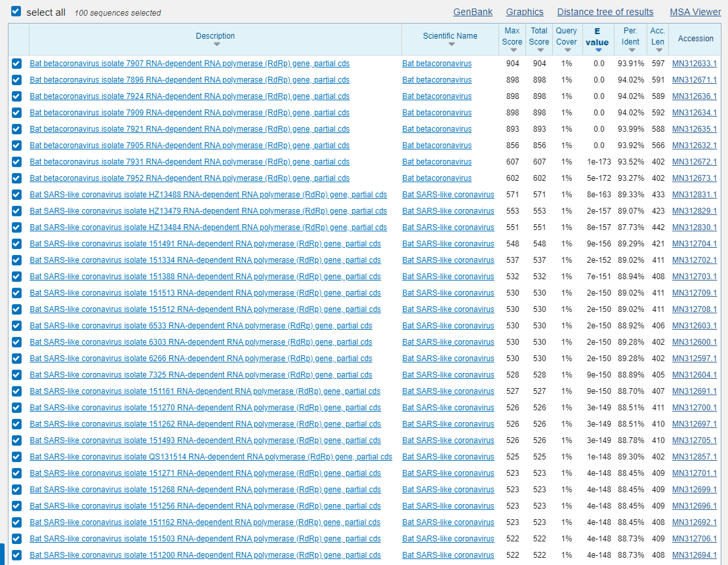Open accession MN312672.1
This screenshot has height=565, width=728.
coord(694,162)
